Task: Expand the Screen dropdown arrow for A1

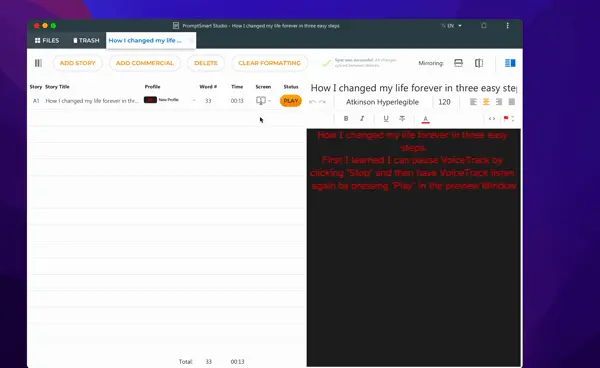Action: (x=269, y=101)
